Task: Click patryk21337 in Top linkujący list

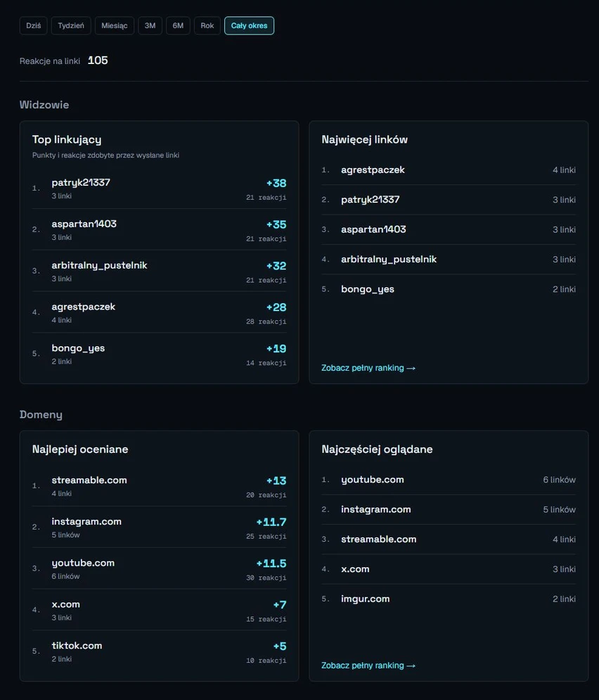Action: [81, 183]
